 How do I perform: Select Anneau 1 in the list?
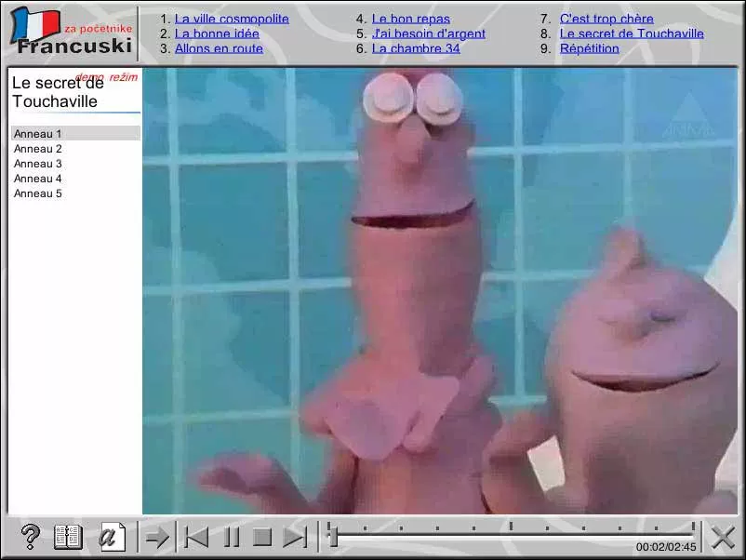(x=75, y=134)
